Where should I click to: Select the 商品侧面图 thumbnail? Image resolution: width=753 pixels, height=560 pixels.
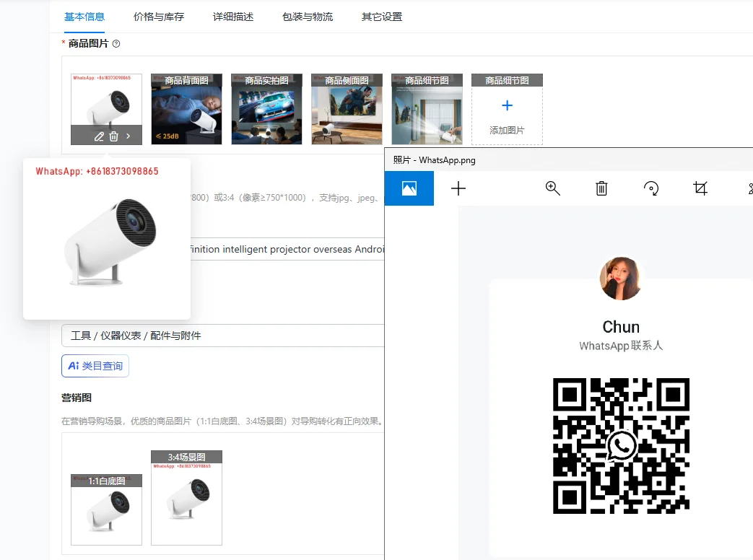(347, 109)
